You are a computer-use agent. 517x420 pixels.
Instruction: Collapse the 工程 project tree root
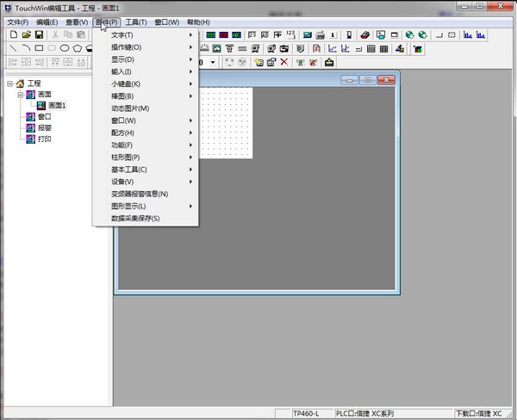pos(10,83)
